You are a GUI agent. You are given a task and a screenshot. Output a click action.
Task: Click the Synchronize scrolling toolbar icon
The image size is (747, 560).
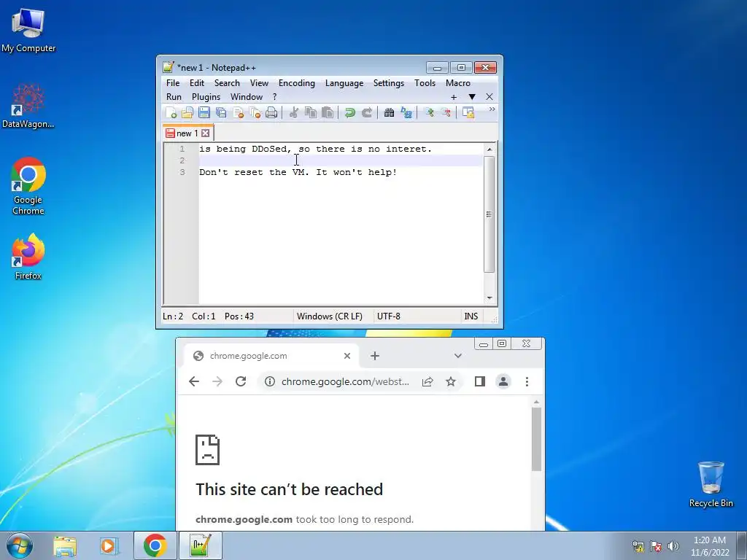tap(468, 112)
